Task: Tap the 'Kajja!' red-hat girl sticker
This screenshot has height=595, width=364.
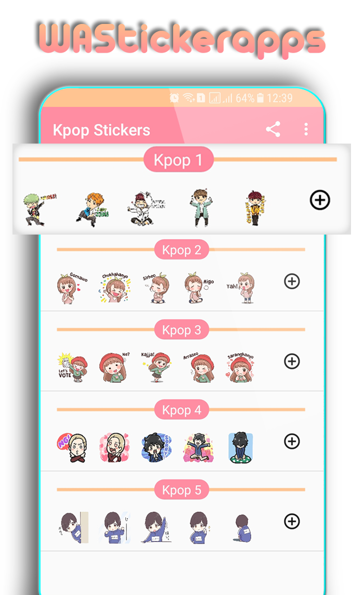Action: 157,367
